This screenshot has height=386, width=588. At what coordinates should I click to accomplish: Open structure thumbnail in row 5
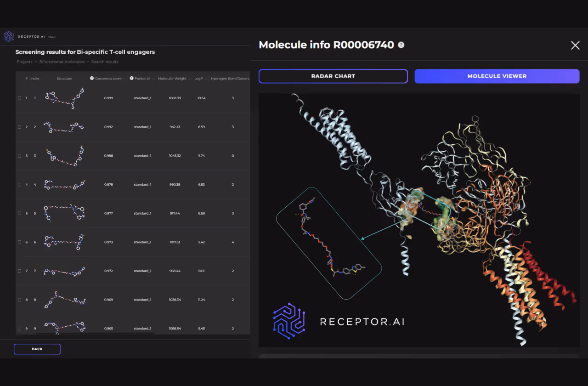click(64, 213)
